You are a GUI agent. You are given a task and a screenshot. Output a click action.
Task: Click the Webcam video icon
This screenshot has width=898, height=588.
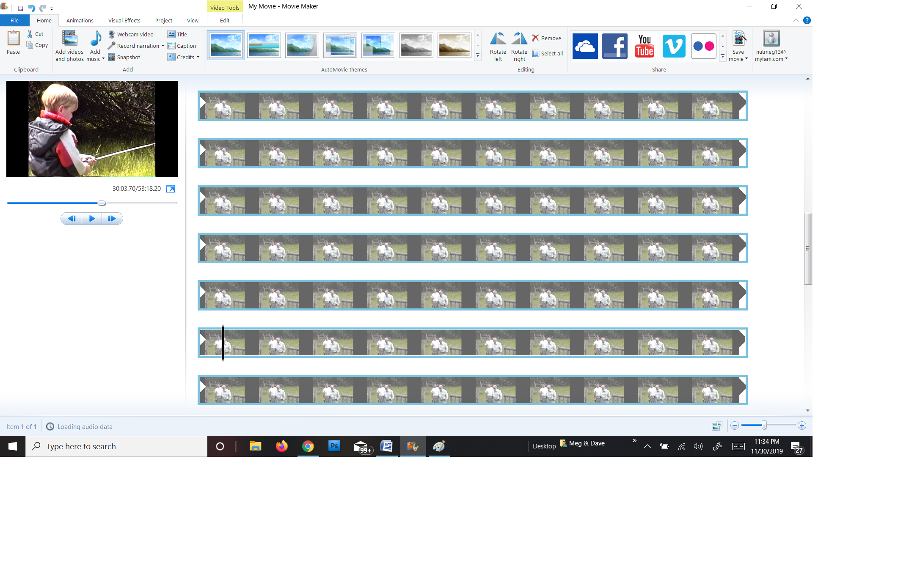click(112, 34)
